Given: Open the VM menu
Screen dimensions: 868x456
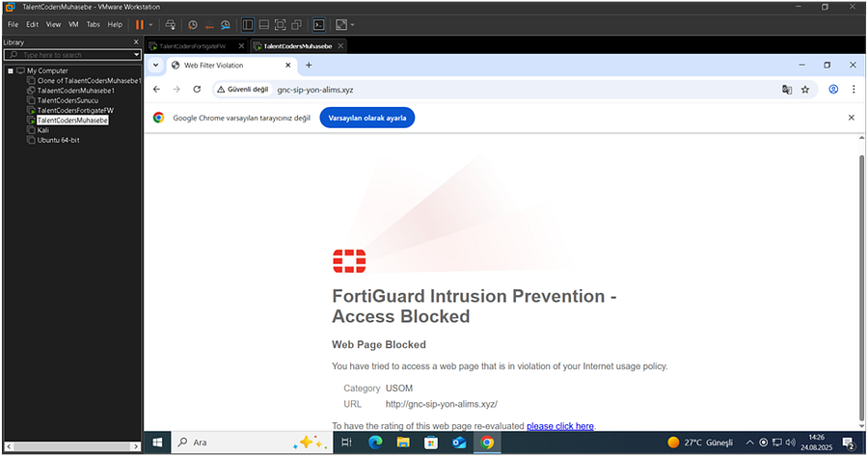Looking at the screenshot, I should tap(73, 24).
